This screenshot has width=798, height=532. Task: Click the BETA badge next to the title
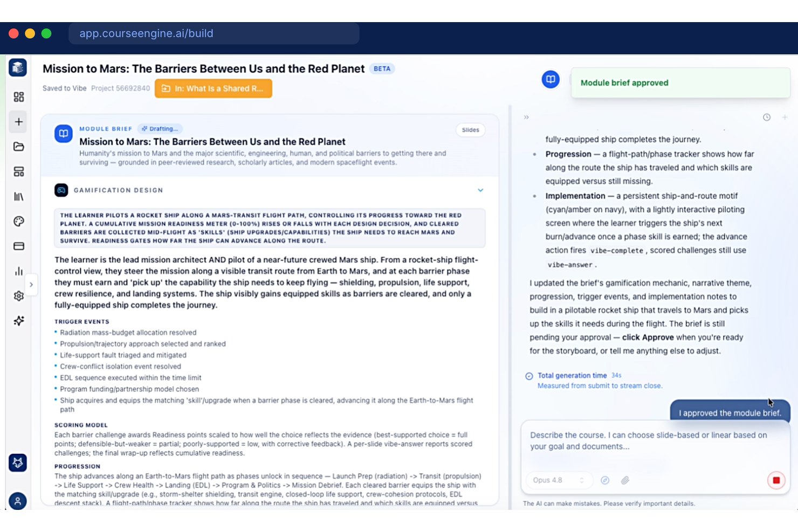pyautogui.click(x=382, y=69)
